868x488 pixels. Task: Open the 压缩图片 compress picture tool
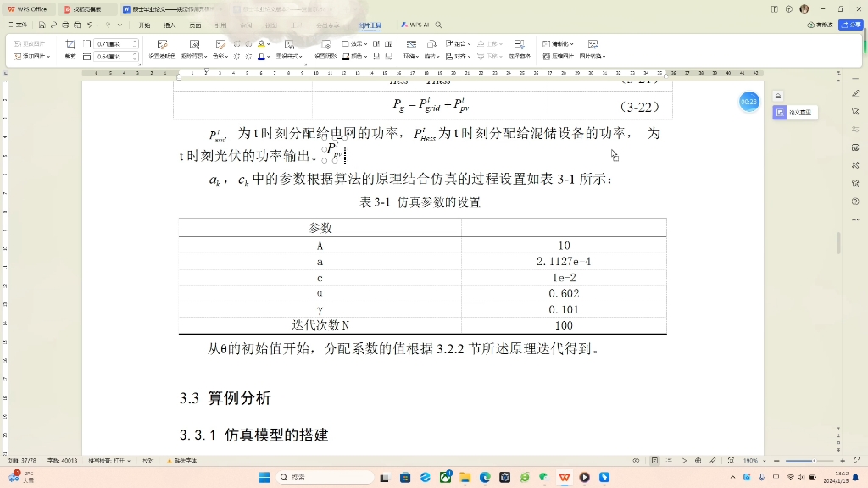[557, 57]
